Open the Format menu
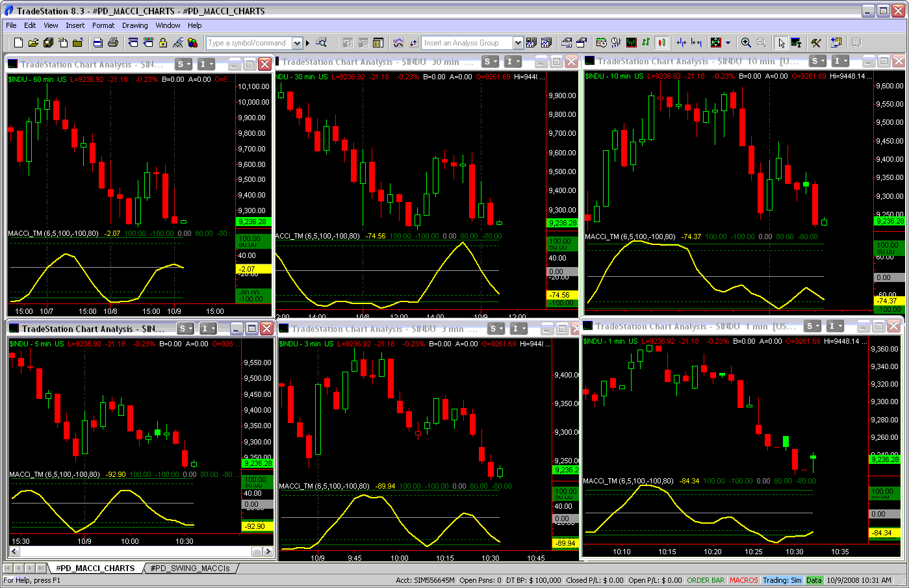 [103, 25]
